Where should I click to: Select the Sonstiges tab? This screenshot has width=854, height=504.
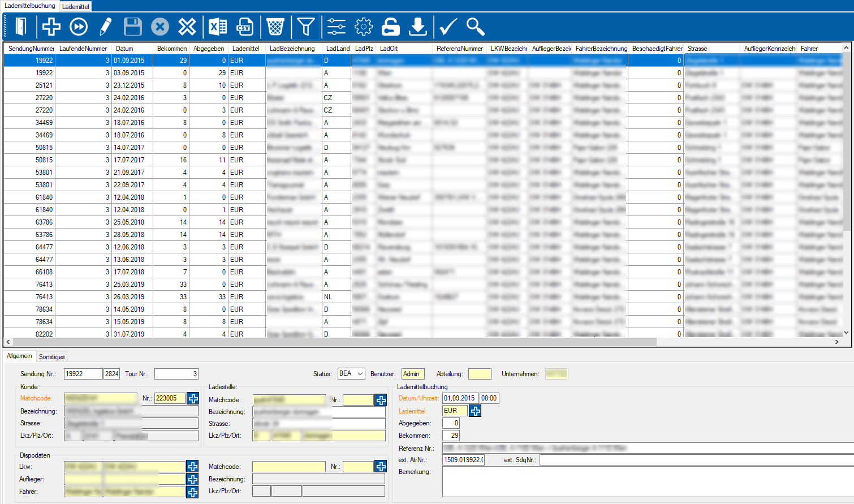(52, 357)
